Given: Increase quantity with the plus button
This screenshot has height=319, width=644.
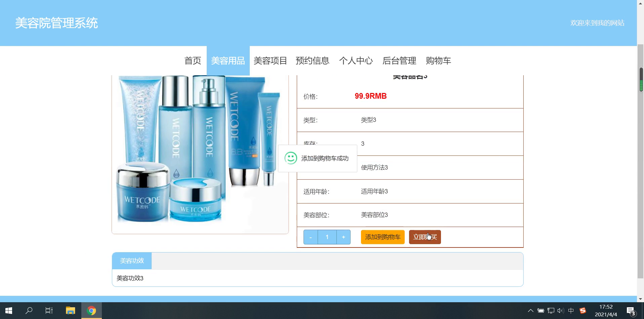Looking at the screenshot, I should 344,237.
